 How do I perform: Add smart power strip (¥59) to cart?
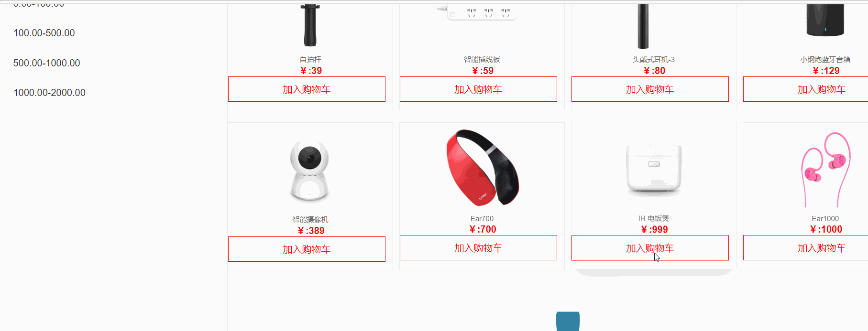[478, 89]
